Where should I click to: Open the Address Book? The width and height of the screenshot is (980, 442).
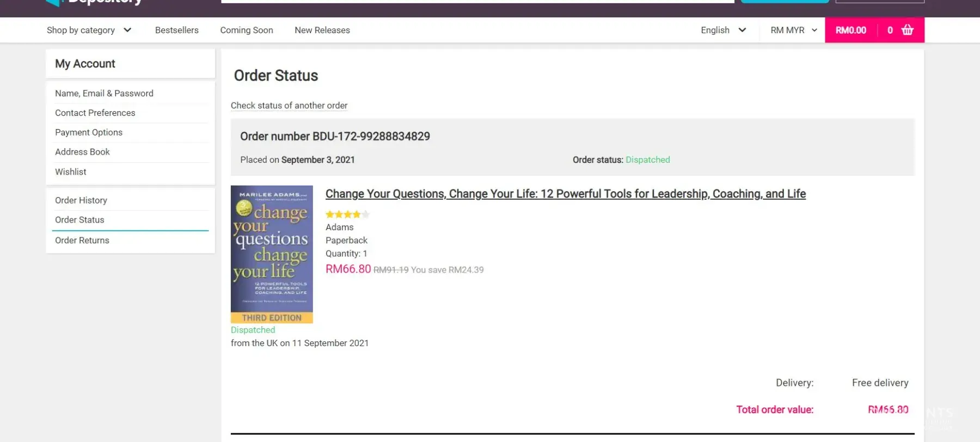(x=82, y=152)
